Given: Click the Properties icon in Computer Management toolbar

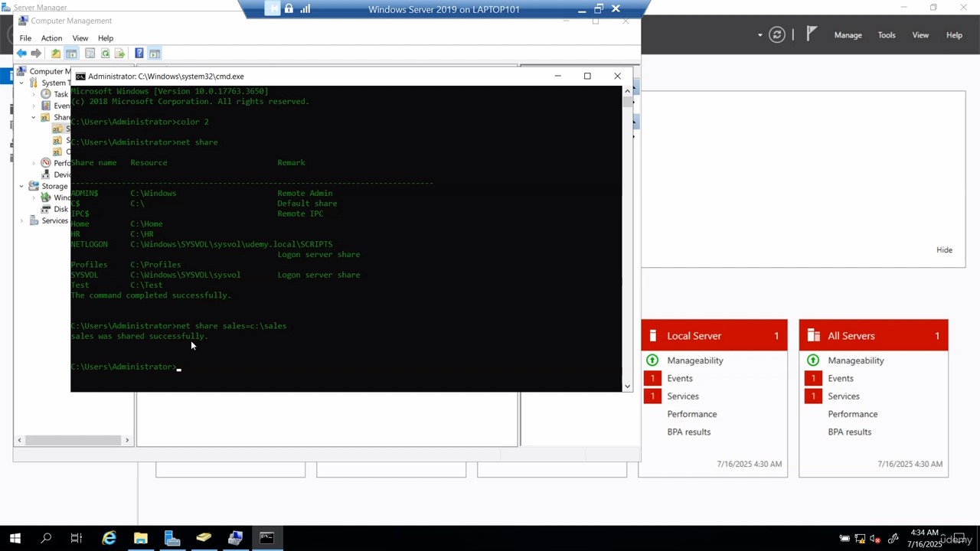Looking at the screenshot, I should click(x=90, y=54).
